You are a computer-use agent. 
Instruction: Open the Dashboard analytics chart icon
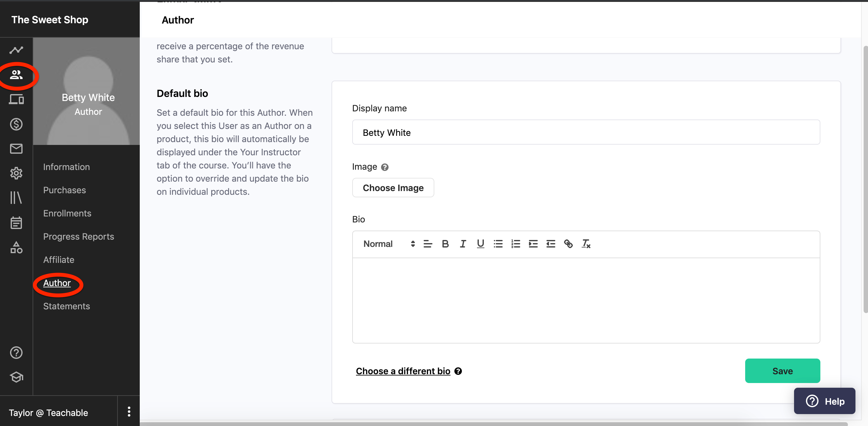16,50
